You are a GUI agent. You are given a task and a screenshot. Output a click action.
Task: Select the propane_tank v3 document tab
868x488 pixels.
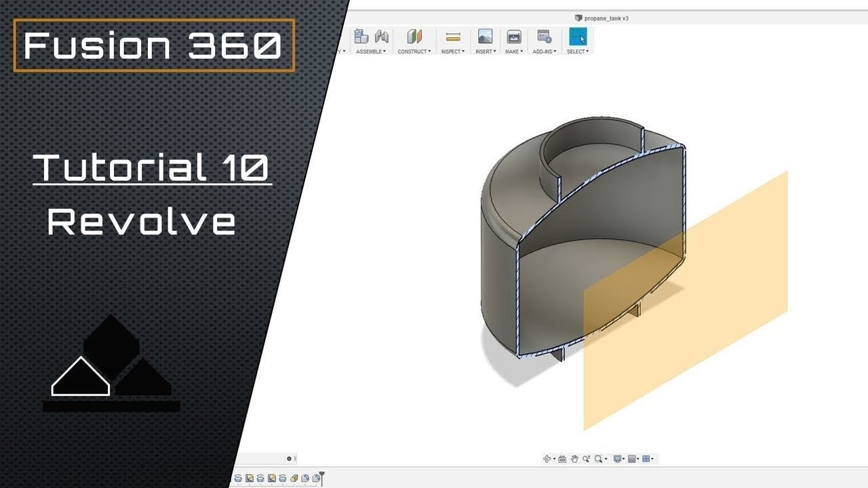pos(601,18)
